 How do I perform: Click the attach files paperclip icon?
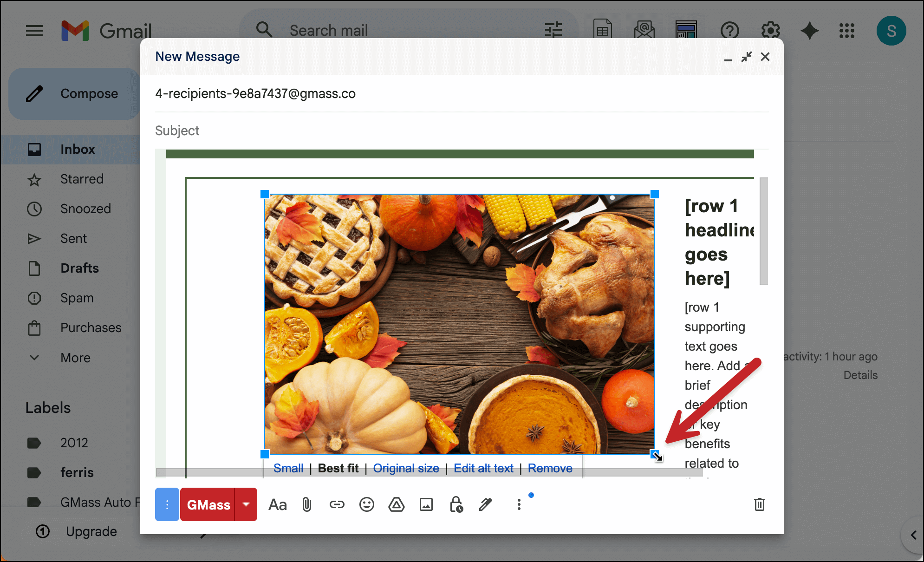point(307,504)
